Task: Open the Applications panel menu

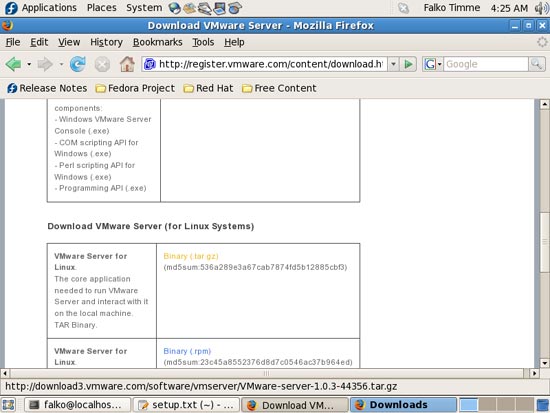Action: coord(49,8)
